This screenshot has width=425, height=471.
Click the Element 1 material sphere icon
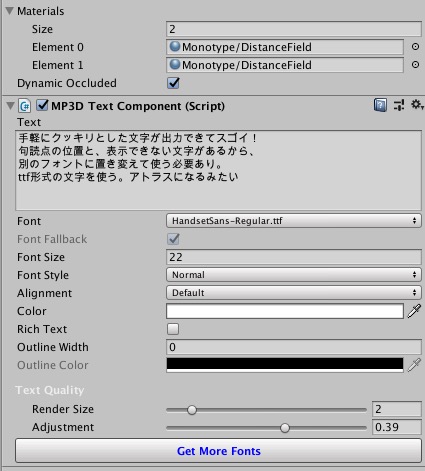(175, 64)
